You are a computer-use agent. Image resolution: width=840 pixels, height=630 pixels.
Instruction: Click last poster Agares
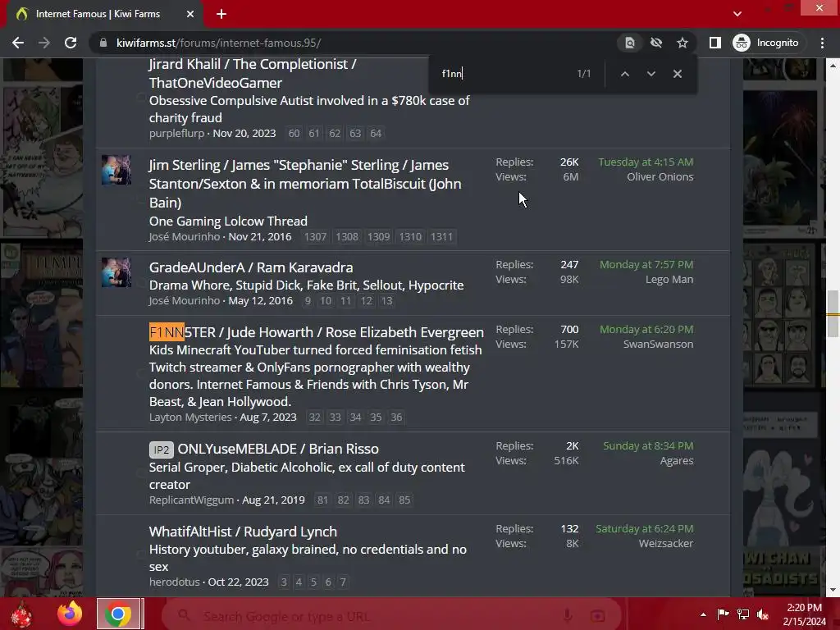(x=677, y=461)
